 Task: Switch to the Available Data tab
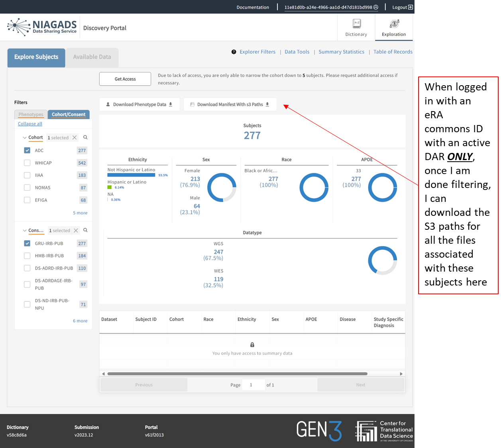click(92, 57)
